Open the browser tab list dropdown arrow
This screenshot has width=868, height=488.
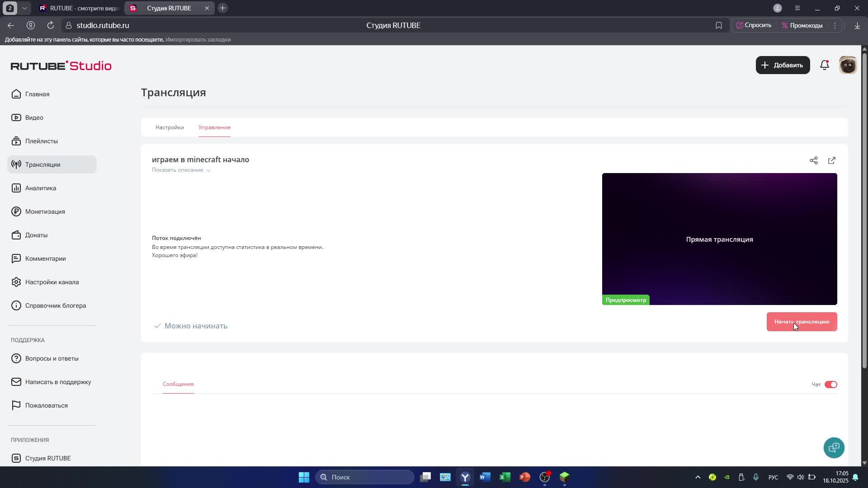coord(24,8)
